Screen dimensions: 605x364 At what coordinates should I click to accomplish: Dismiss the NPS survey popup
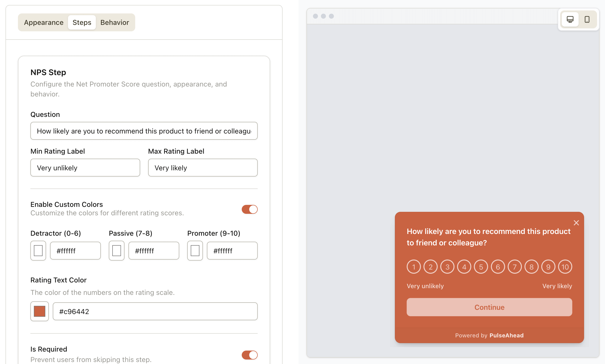coord(577,223)
